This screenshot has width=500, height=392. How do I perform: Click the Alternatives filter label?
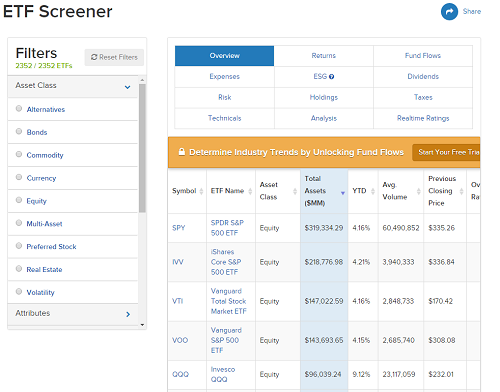pyautogui.click(x=46, y=109)
